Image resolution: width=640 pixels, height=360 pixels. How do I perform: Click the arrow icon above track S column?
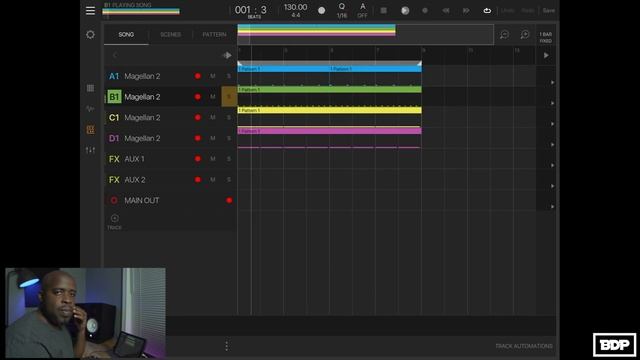[x=227, y=55]
